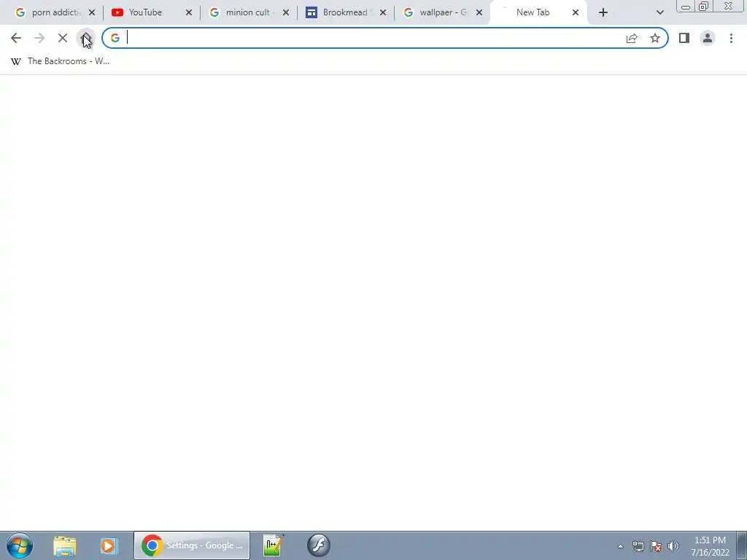Show hidden system tray icons

620,546
